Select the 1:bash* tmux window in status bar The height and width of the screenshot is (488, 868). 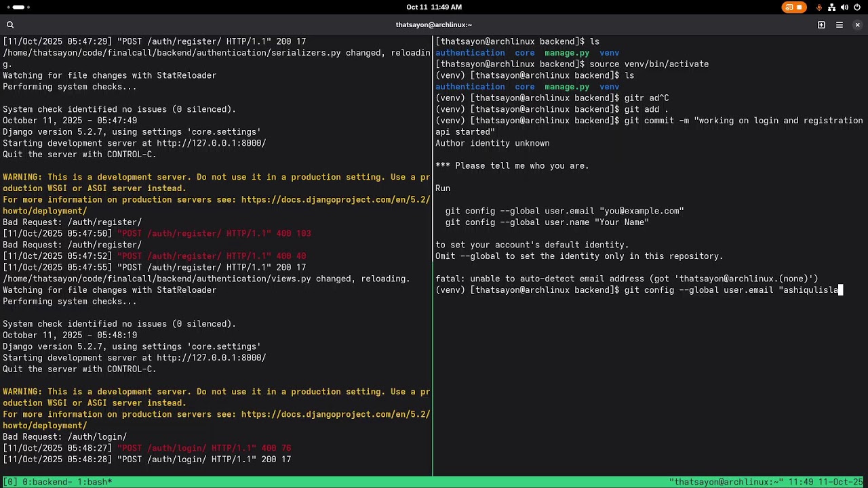pos(95,482)
